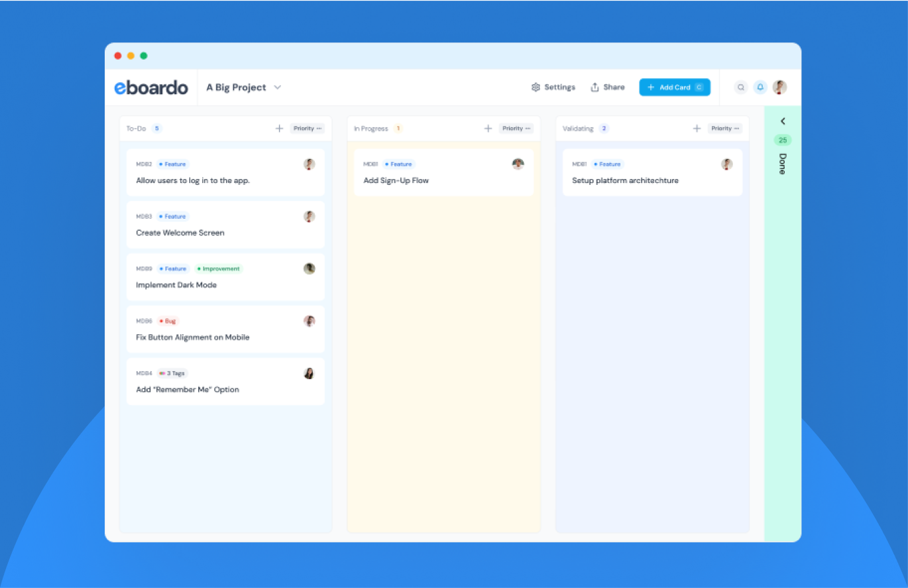Click MDB6 card ID
The width and height of the screenshot is (908, 588).
[x=144, y=321]
